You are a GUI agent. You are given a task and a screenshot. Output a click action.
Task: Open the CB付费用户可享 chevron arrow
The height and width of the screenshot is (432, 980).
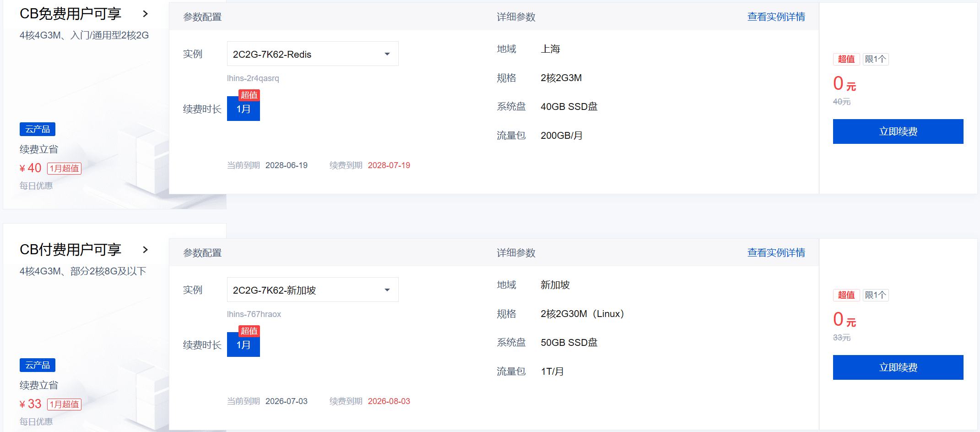(x=145, y=250)
